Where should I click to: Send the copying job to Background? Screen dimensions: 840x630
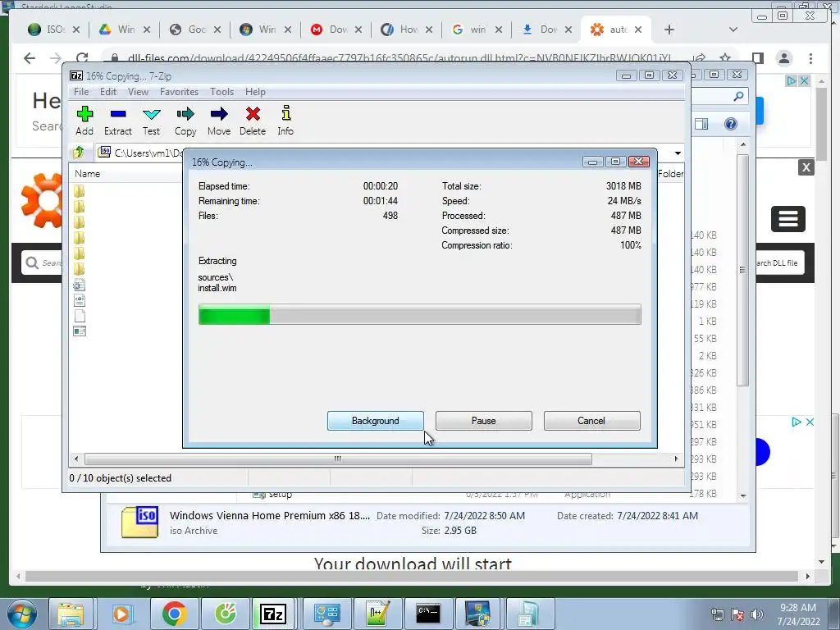(x=376, y=421)
